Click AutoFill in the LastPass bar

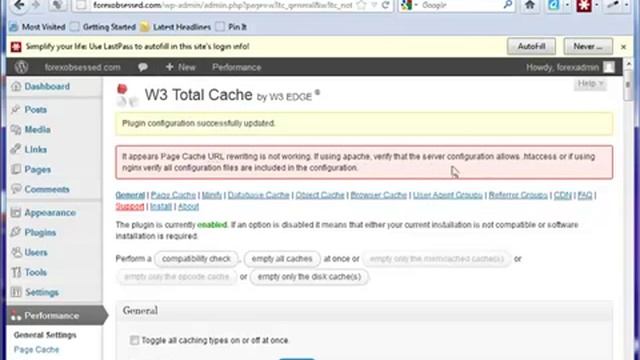click(531, 47)
